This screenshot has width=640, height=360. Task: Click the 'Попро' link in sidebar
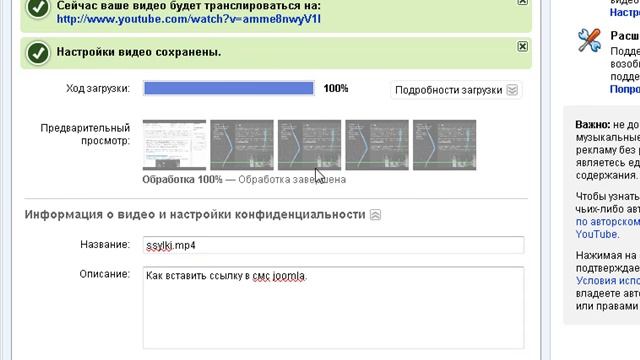[x=624, y=89]
